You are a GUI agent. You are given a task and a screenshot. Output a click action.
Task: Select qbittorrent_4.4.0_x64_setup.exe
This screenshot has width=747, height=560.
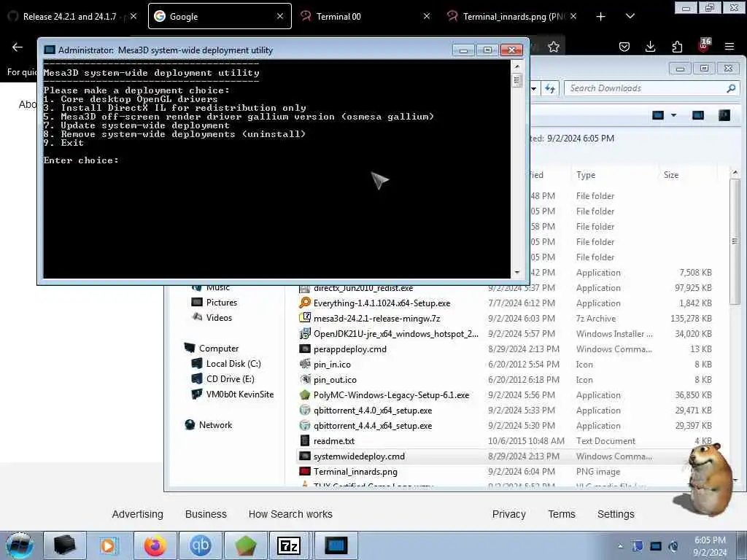pyautogui.click(x=365, y=410)
